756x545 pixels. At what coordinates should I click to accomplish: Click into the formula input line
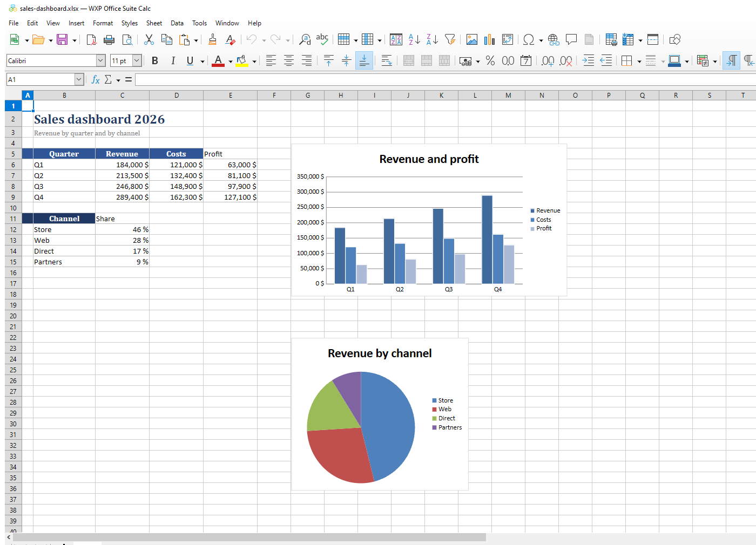coord(446,79)
